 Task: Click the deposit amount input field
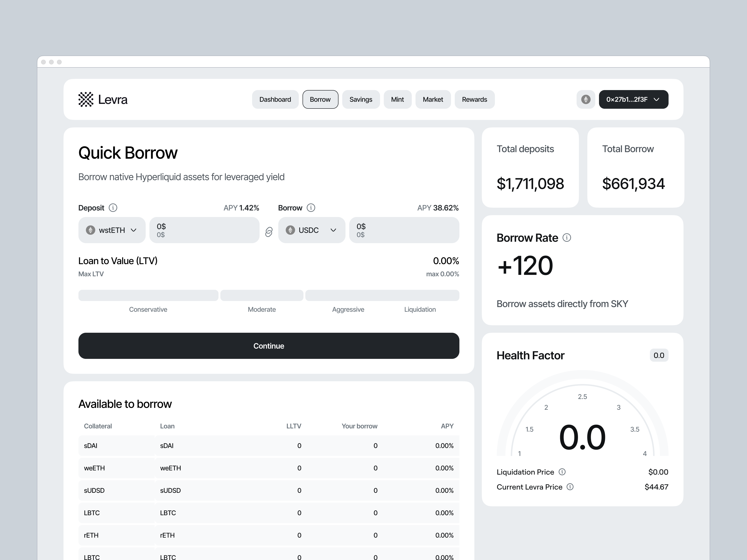point(204,230)
